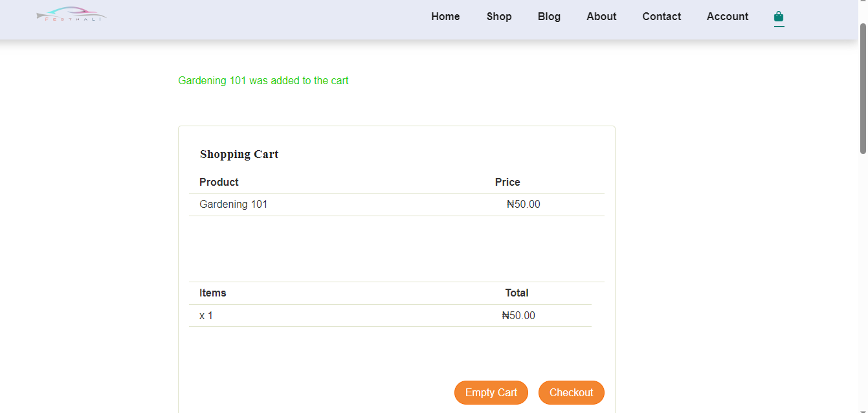Open the Contact page
Viewport: 868px width, 413px height.
662,16
